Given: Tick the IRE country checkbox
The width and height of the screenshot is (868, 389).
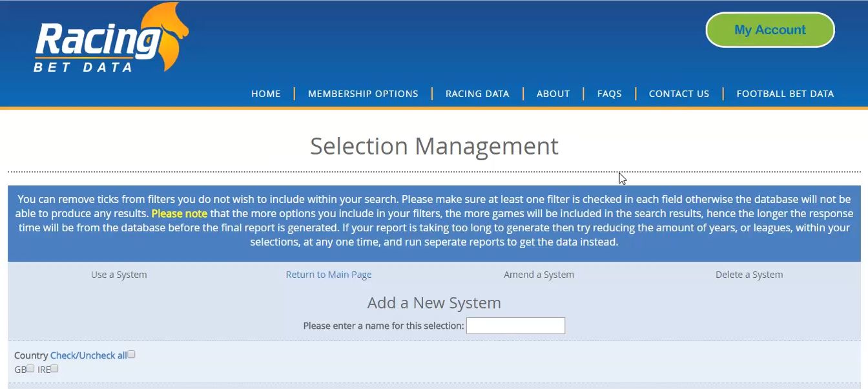Looking at the screenshot, I should coord(54,368).
